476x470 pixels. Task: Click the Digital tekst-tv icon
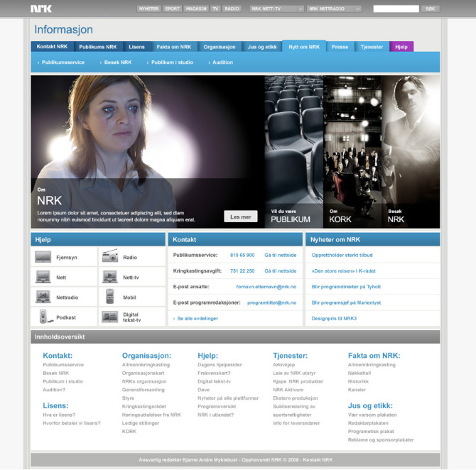click(x=110, y=317)
